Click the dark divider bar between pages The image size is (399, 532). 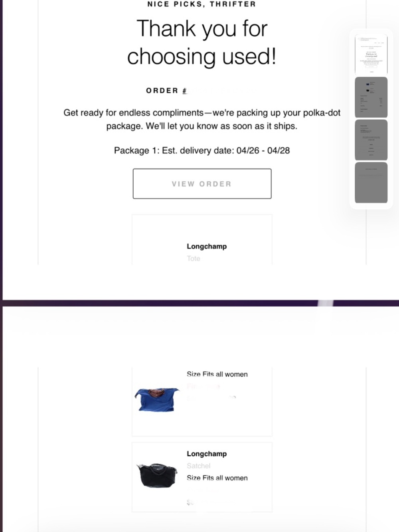click(160, 303)
